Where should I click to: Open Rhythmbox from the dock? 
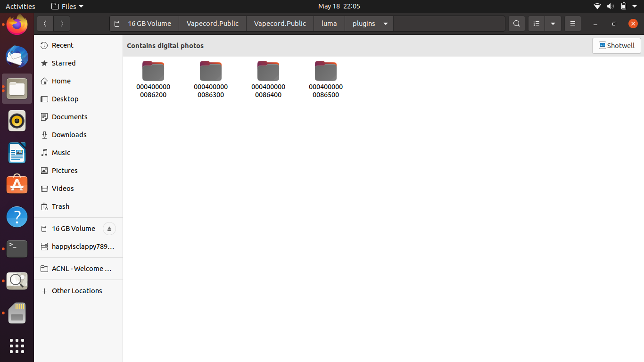[x=17, y=121]
